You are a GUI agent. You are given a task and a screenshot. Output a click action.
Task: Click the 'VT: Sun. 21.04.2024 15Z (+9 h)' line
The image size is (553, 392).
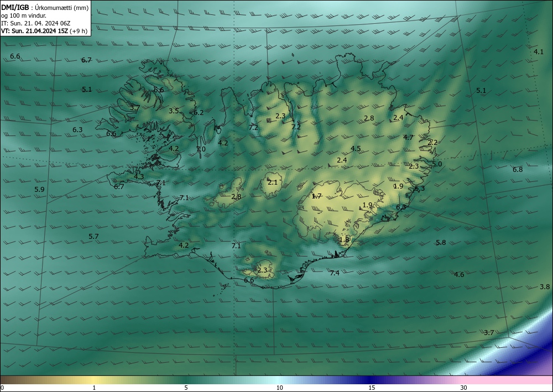44,30
